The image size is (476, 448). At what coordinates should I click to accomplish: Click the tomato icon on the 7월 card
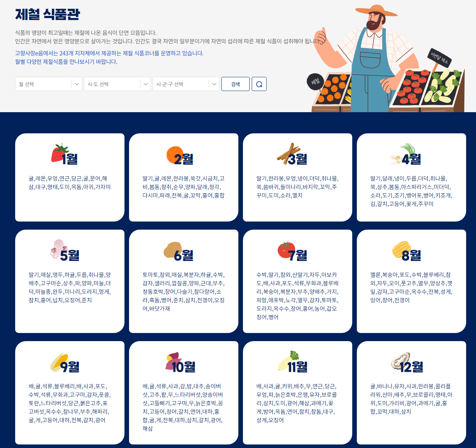286,249
